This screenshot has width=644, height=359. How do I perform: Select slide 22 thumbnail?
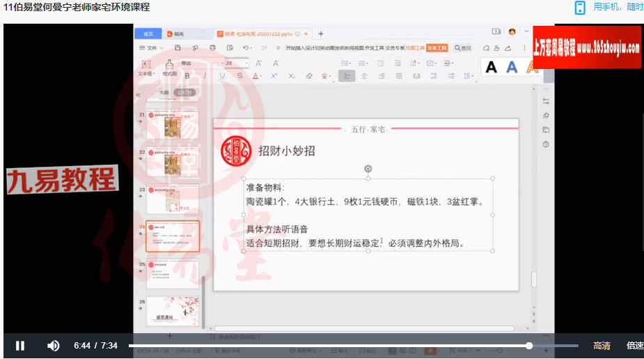[x=173, y=162]
